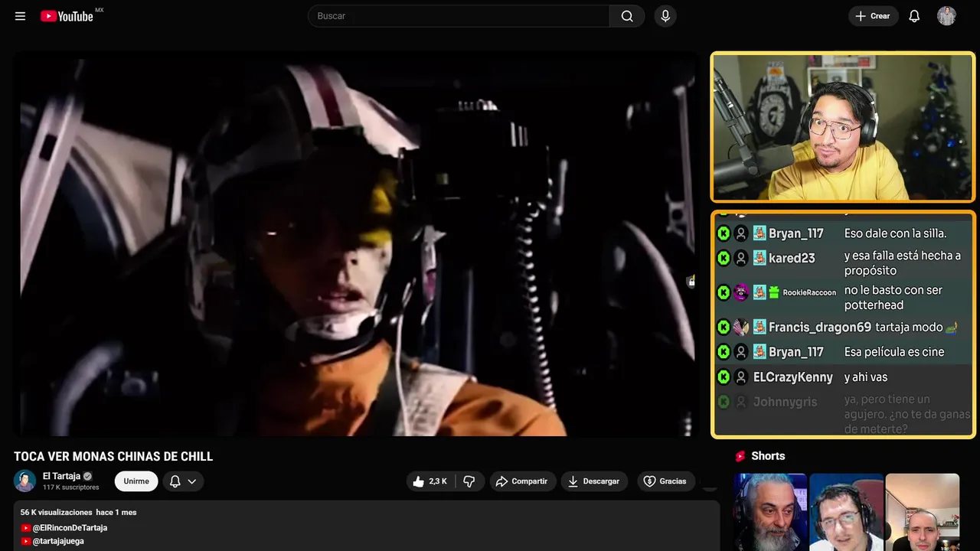
Task: Open the hamburger guide menu
Action: [x=21, y=16]
